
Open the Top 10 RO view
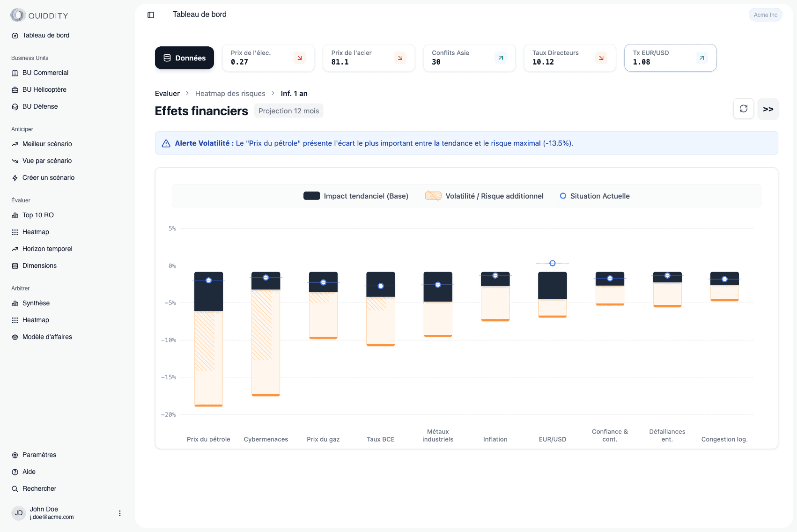[x=37, y=215]
